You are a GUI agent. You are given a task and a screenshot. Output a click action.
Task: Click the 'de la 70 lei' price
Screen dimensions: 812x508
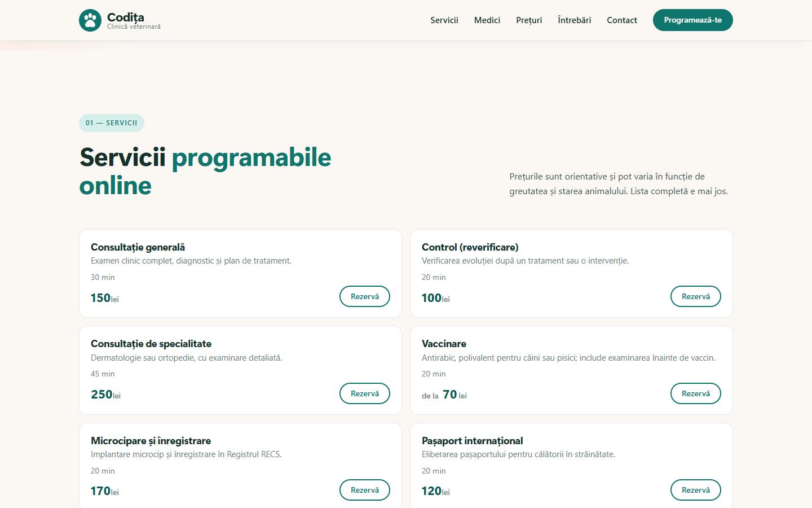pos(444,395)
